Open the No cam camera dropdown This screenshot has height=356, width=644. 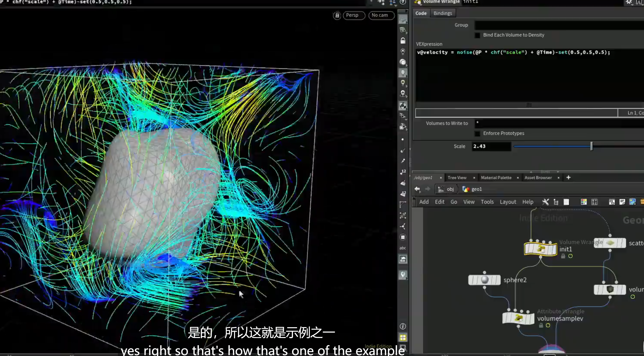381,15
